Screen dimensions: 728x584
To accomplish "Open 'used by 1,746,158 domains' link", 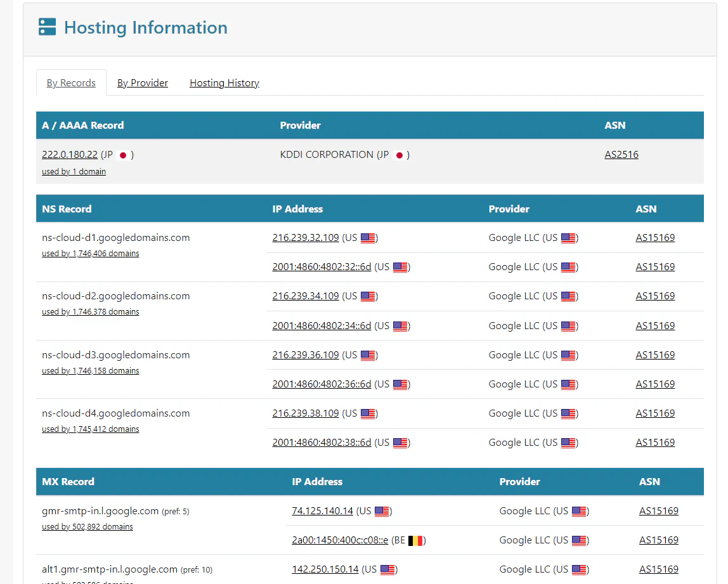I will coord(91,371).
